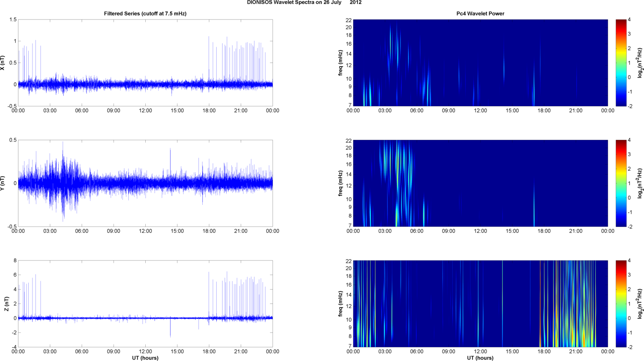Viewport: 644px width, 361px height.
Task: Click the log2(nT²/Hz) label of the middle colorbar
Action: (x=640, y=183)
